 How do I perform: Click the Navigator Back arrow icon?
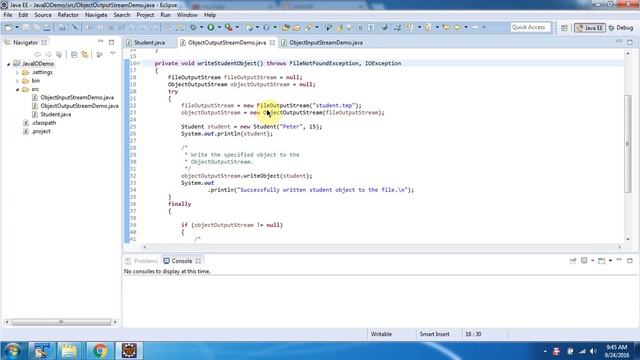coord(38,54)
